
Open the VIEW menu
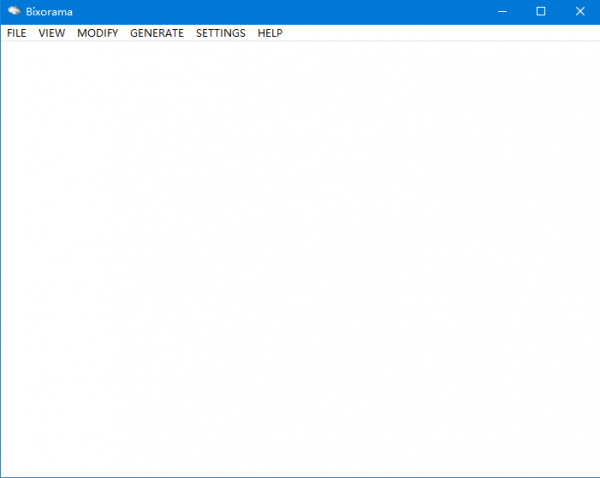pos(52,33)
